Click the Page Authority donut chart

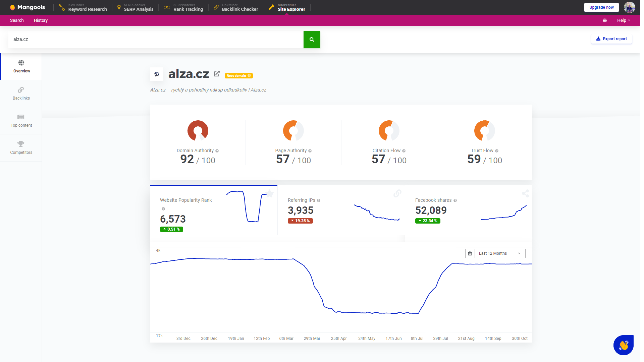point(293,131)
